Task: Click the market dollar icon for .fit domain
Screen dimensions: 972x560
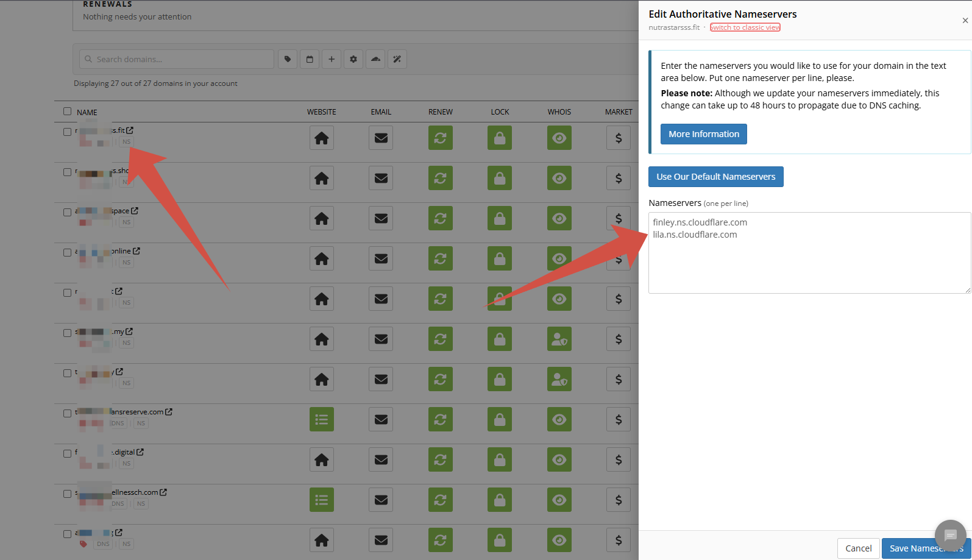Action: [619, 138]
